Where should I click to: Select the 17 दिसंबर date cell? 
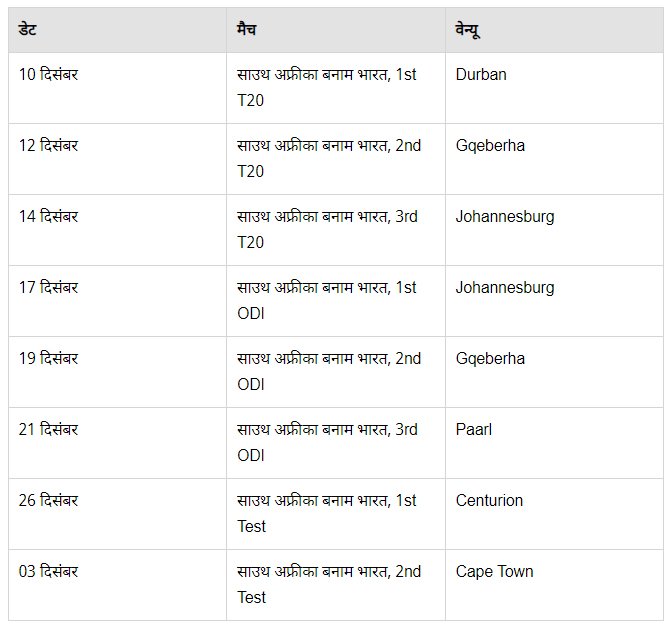[x=117, y=301]
